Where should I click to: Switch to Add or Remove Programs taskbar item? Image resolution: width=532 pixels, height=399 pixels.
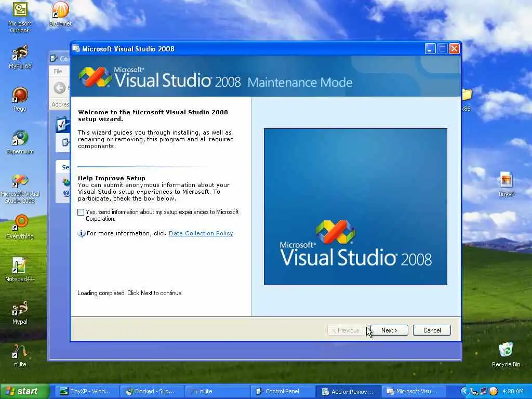click(349, 391)
